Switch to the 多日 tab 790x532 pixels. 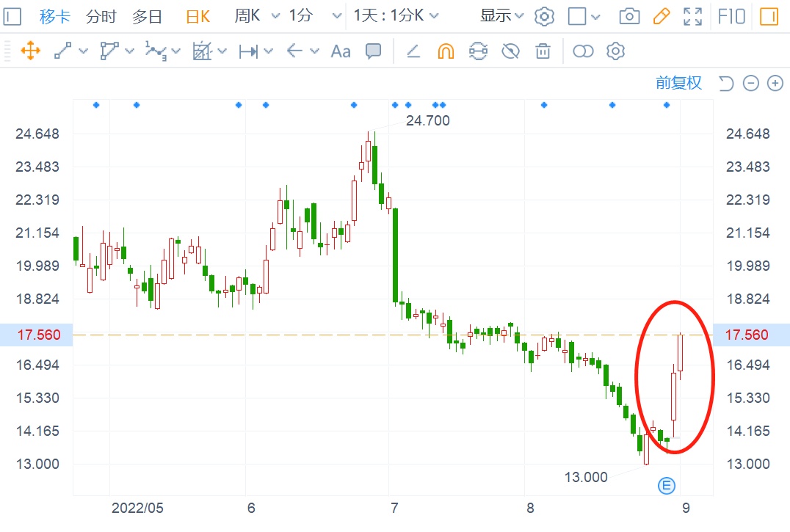tap(147, 16)
